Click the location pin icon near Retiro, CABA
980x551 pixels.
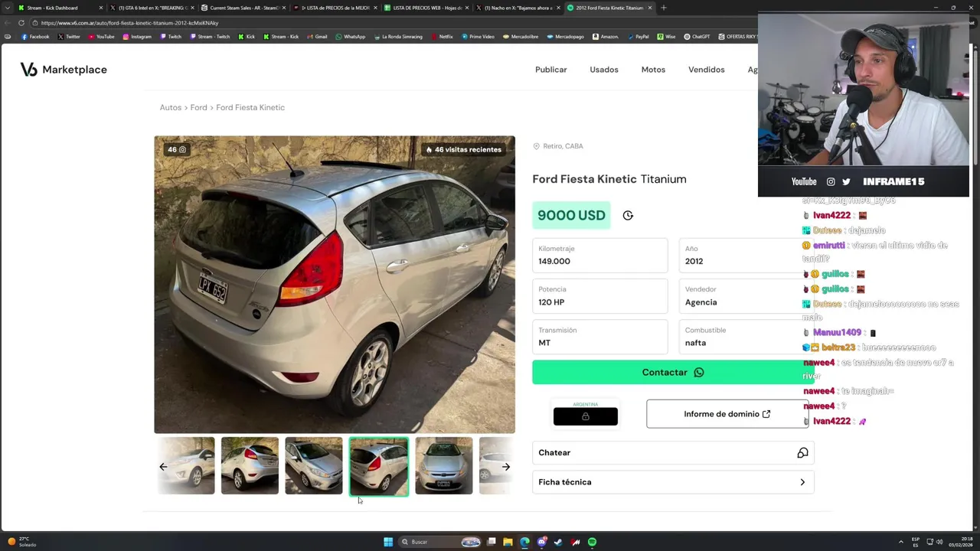click(536, 146)
